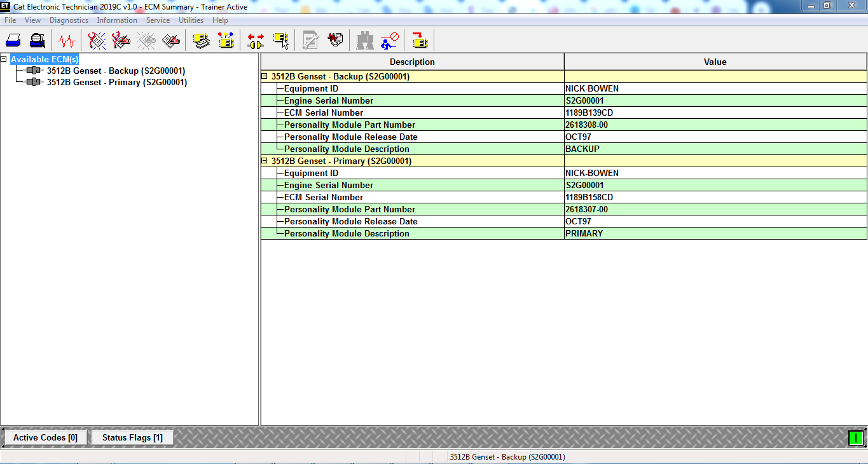This screenshot has width=868, height=464.
Task: Click status bar text 3512B Genset - Backup
Action: tap(507, 456)
